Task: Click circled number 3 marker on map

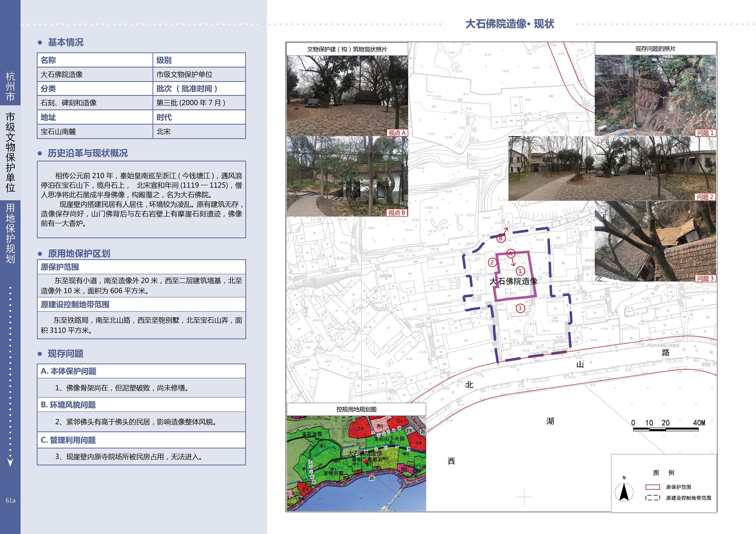Action: [520, 308]
